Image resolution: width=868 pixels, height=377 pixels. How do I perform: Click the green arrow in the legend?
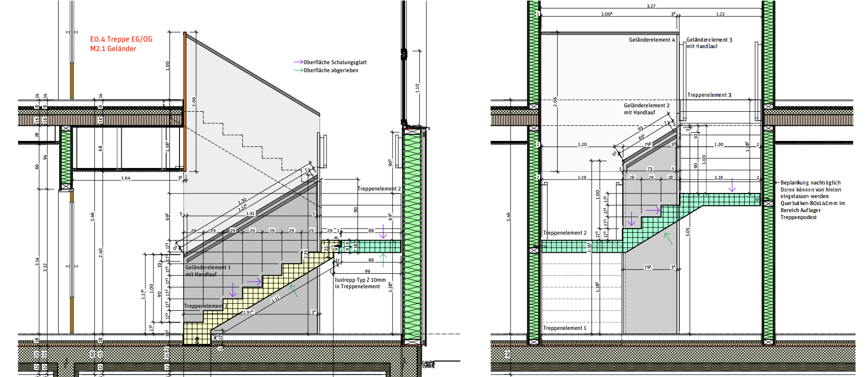point(298,70)
